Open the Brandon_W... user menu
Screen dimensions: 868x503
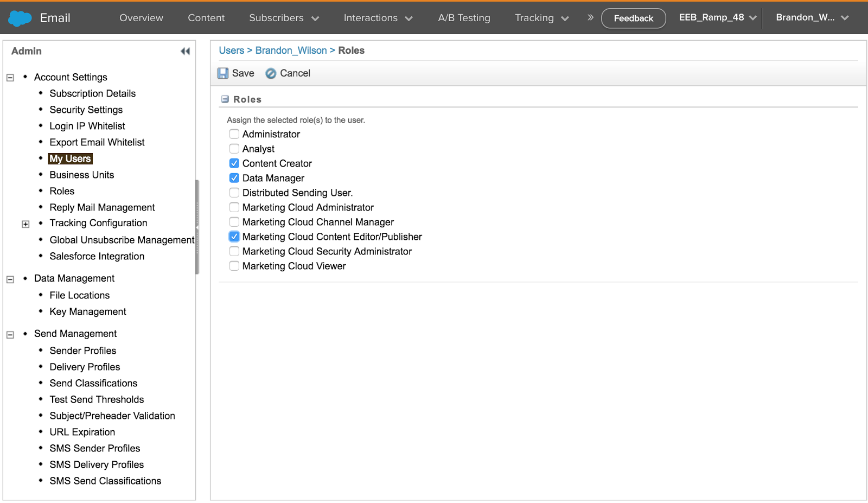[812, 17]
